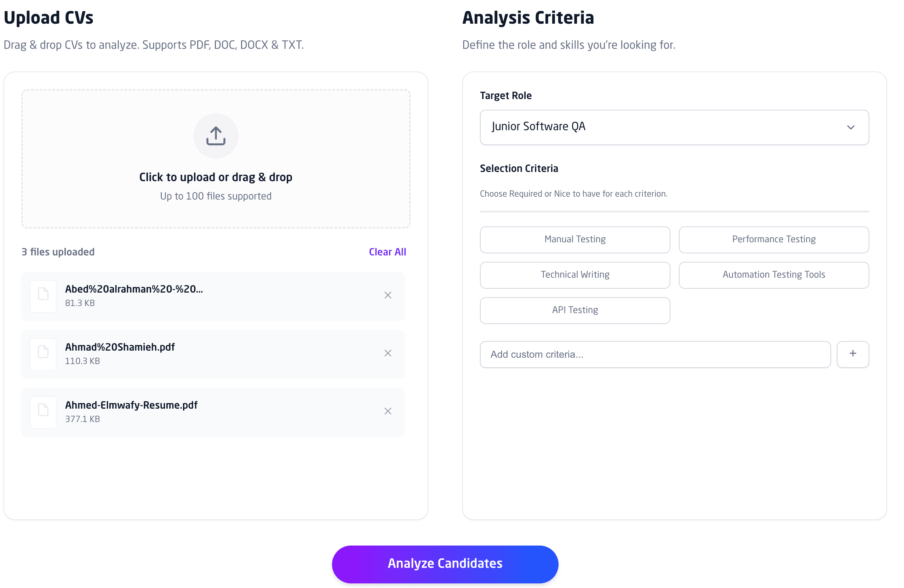Click Clear All uploaded files link
The width and height of the screenshot is (904, 588).
click(388, 252)
